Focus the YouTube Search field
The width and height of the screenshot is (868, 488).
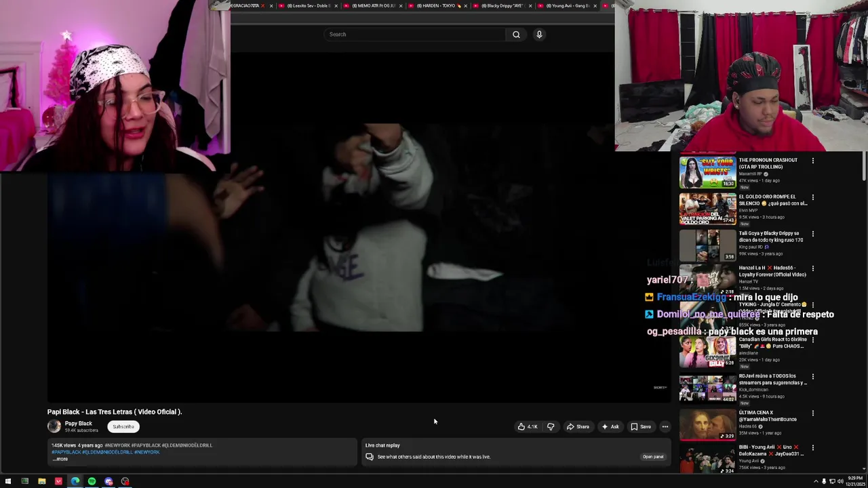415,35
